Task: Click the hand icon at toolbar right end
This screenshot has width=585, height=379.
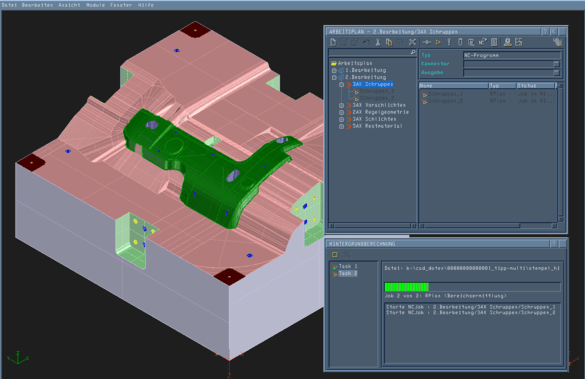Action: [558, 42]
